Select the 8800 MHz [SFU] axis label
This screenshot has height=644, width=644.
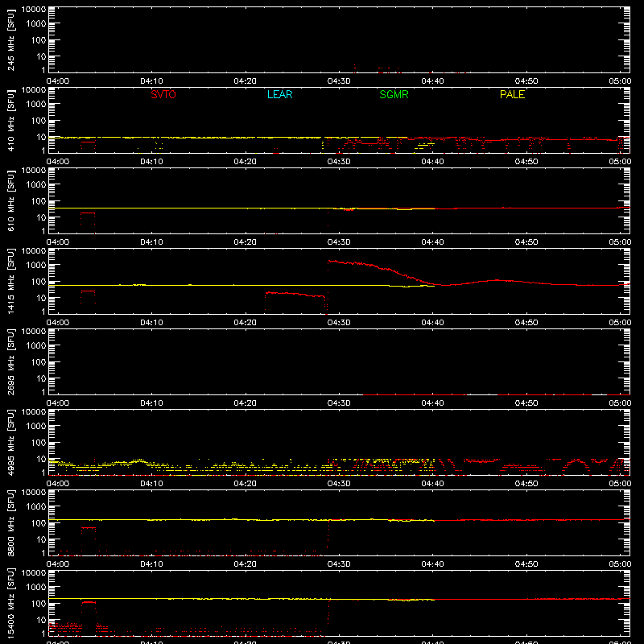tap(10, 523)
